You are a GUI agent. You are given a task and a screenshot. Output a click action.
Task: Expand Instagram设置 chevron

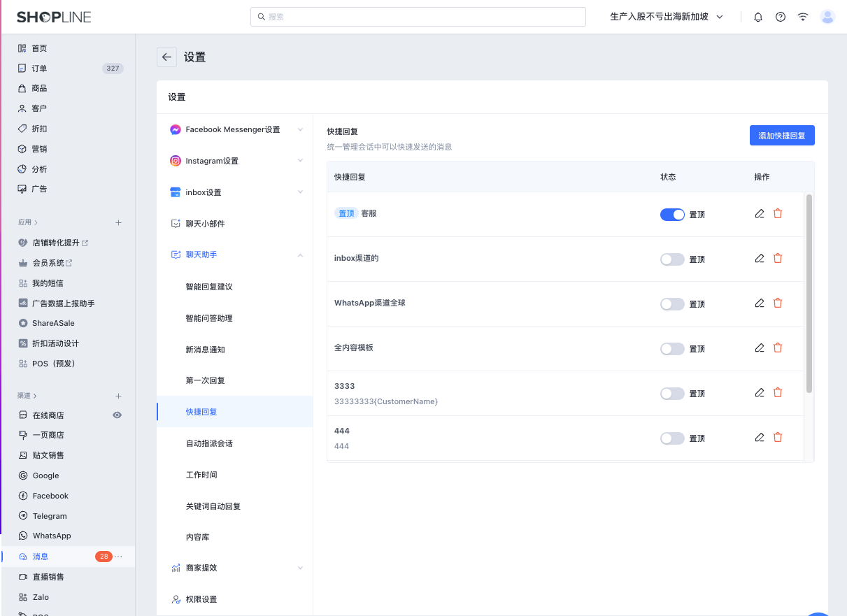coord(300,161)
